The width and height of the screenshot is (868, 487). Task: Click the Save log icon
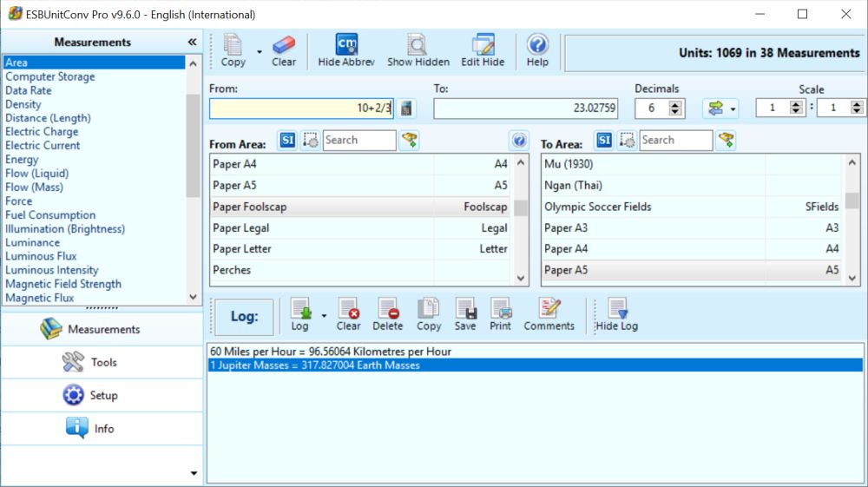465,315
